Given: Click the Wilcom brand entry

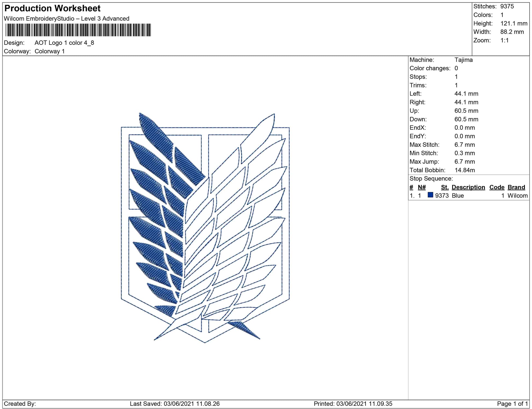Looking at the screenshot, I should coord(517,196).
